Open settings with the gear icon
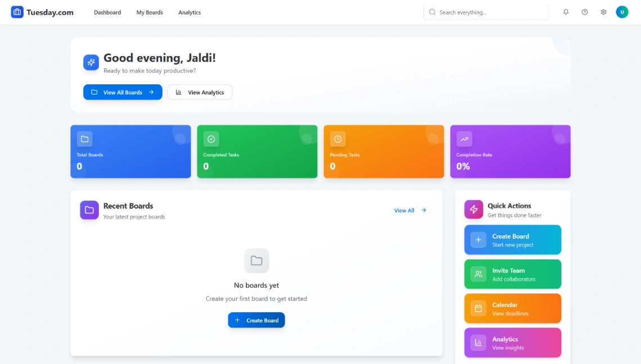 pyautogui.click(x=603, y=12)
